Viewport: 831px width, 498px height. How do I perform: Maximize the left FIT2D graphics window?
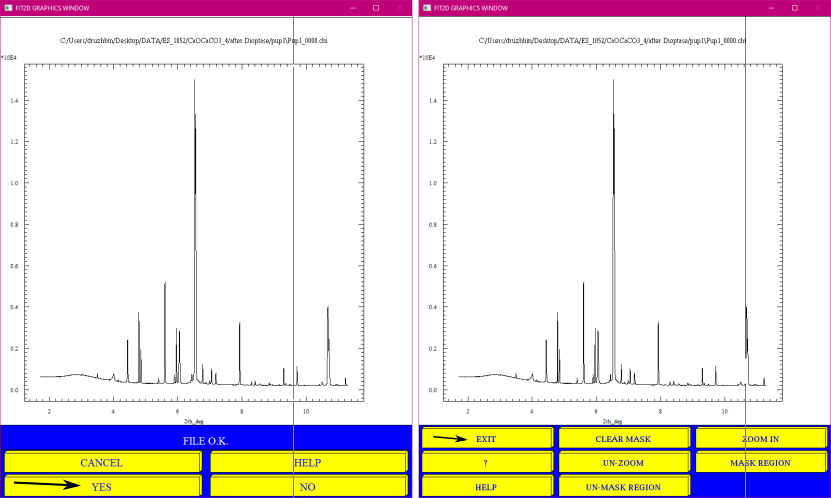click(x=376, y=8)
